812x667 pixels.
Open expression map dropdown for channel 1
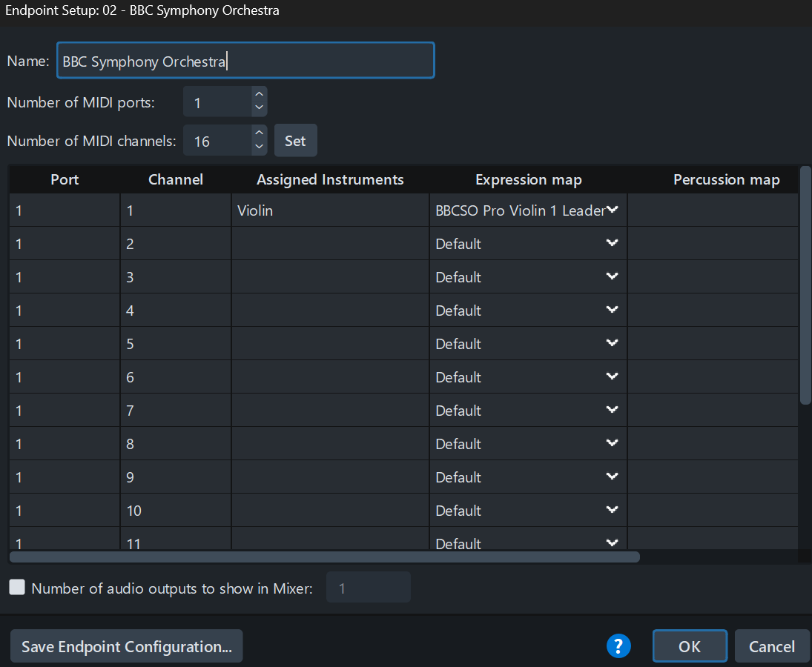pyautogui.click(x=612, y=210)
